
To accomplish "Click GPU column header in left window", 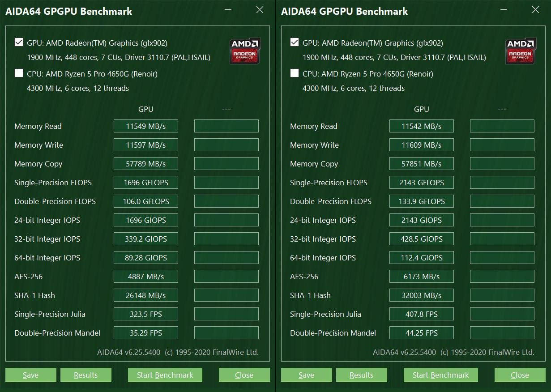I will click(146, 109).
